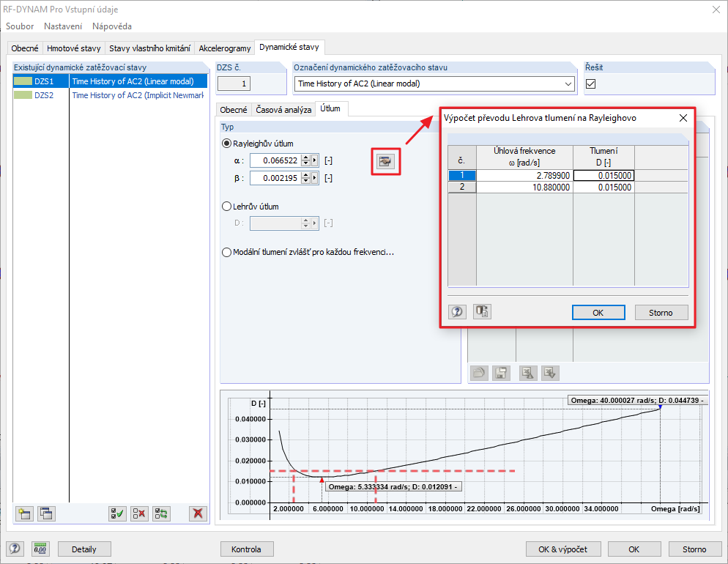Click the DZS č. number field
Image resolution: width=728 pixels, height=564 pixels.
[234, 84]
